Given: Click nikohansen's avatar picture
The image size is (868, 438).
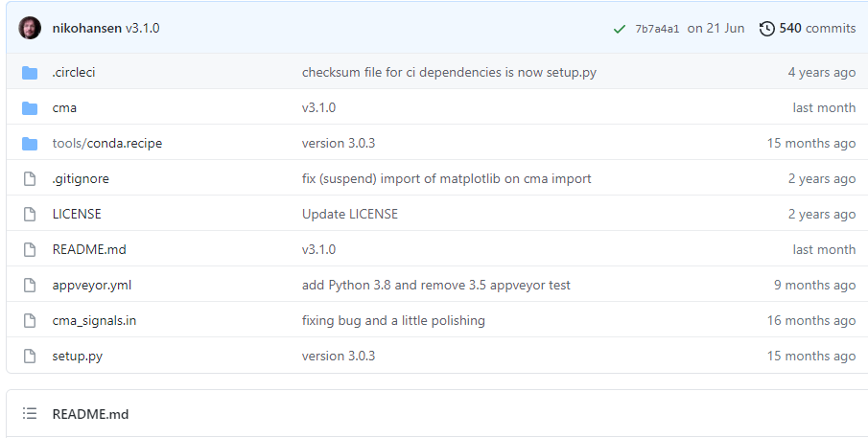Looking at the screenshot, I should (30, 28).
